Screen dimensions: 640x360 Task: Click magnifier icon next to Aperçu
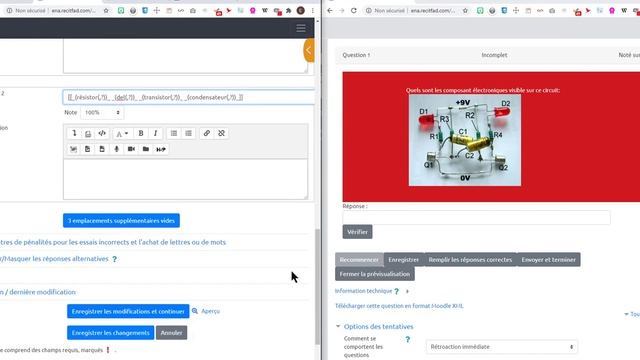coord(195,311)
